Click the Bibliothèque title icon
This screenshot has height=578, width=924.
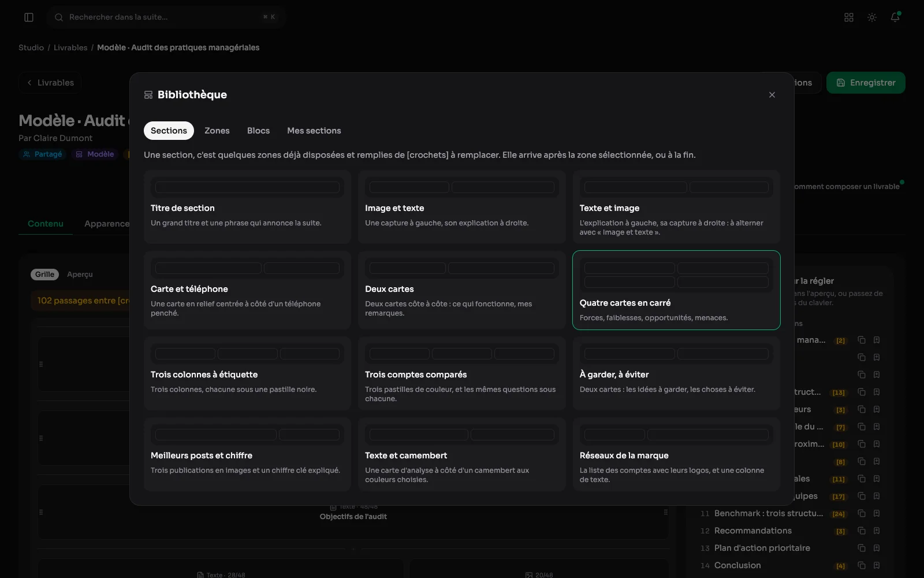pos(148,95)
